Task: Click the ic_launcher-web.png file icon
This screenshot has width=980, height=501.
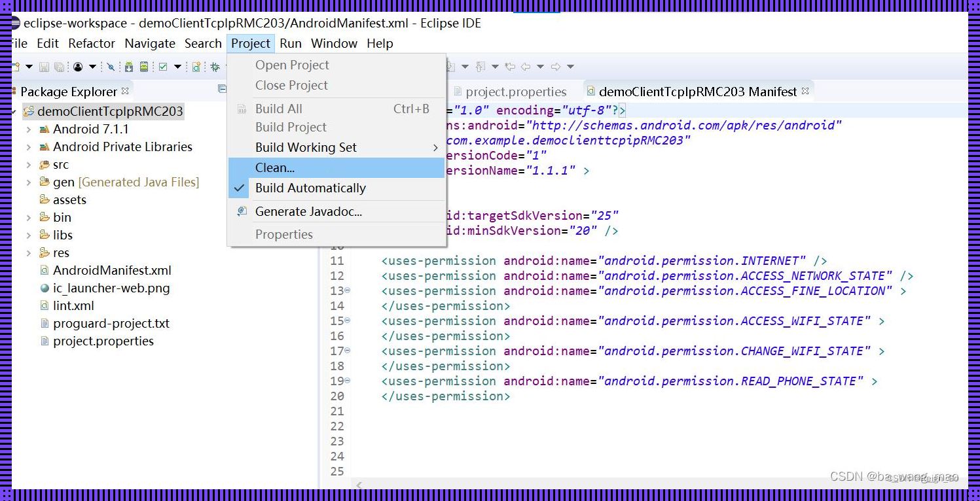Action: pos(45,288)
